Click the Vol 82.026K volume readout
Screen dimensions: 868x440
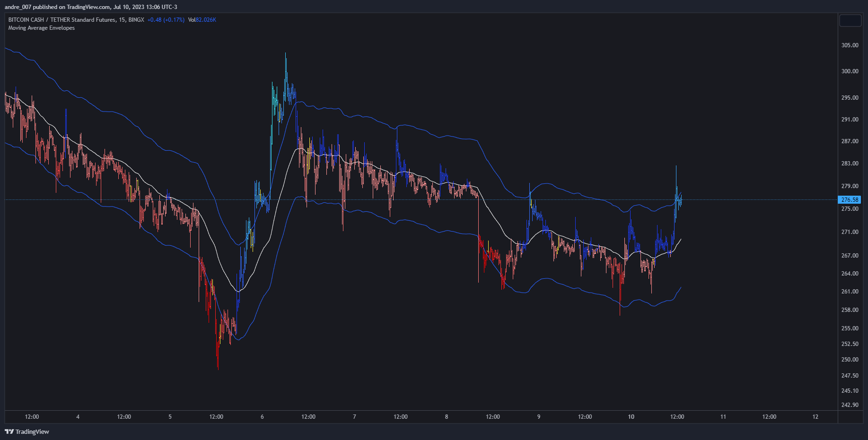pos(202,20)
